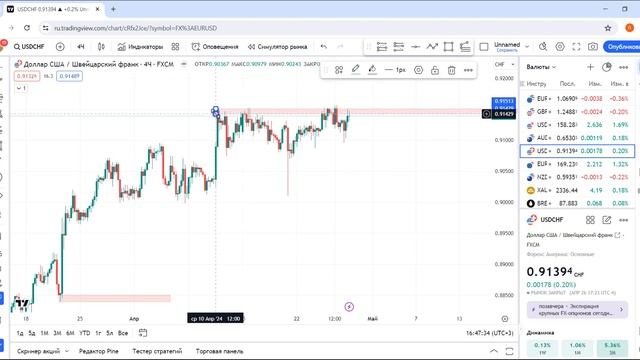Open the watchlist advanced view pie icon
Screen dimensions: 640x360
(x=607, y=67)
